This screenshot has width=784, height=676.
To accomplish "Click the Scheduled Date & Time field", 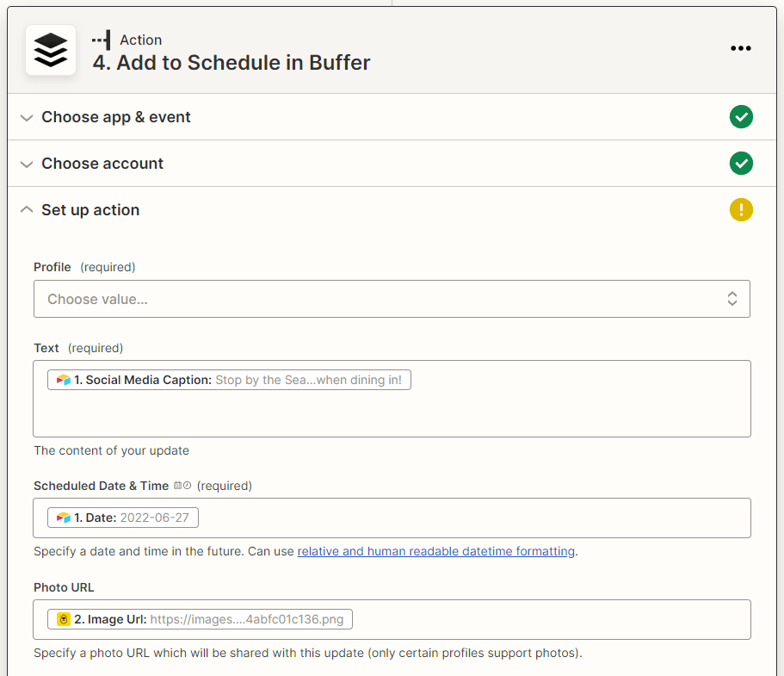I will (473, 518).
